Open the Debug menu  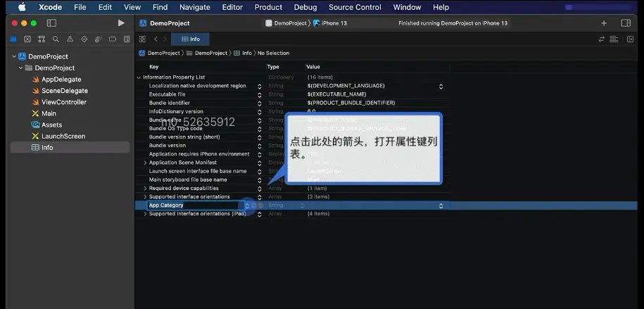click(x=305, y=7)
